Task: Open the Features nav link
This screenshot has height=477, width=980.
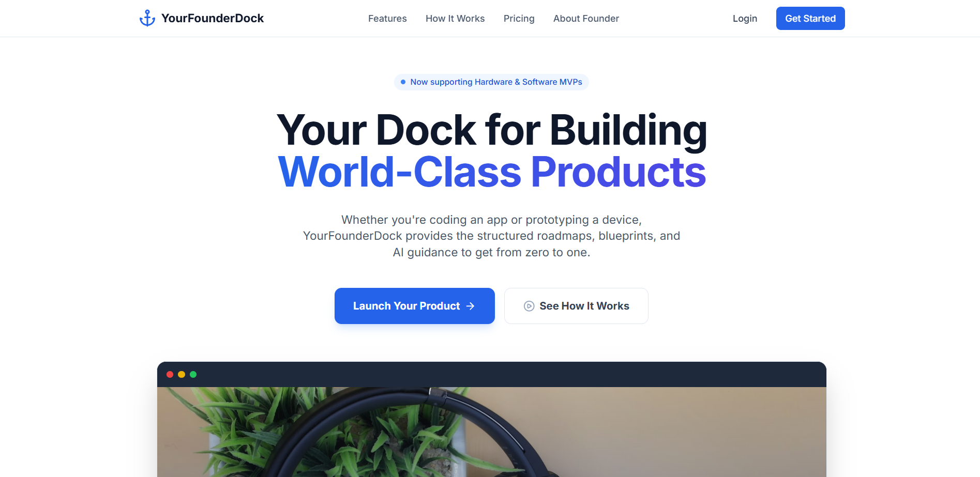Action: (x=387, y=19)
